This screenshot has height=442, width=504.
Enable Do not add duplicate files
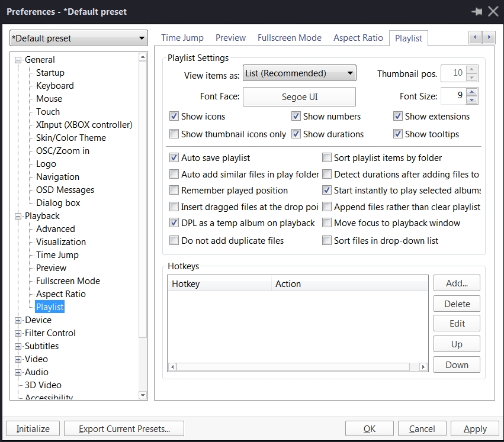click(174, 241)
